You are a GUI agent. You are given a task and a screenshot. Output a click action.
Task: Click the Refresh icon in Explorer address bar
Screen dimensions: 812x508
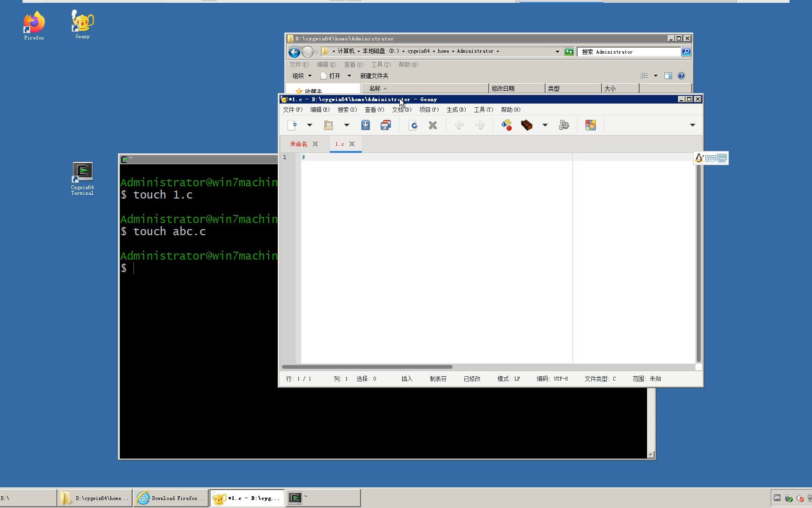[x=569, y=51]
